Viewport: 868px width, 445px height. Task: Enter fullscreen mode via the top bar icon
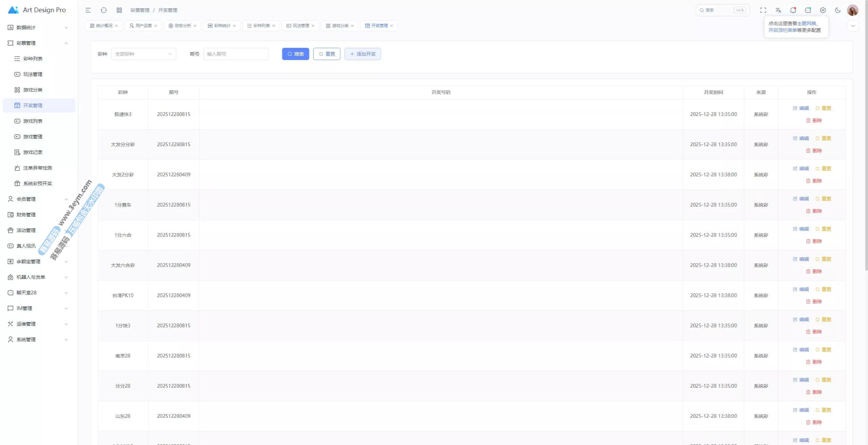(x=763, y=10)
